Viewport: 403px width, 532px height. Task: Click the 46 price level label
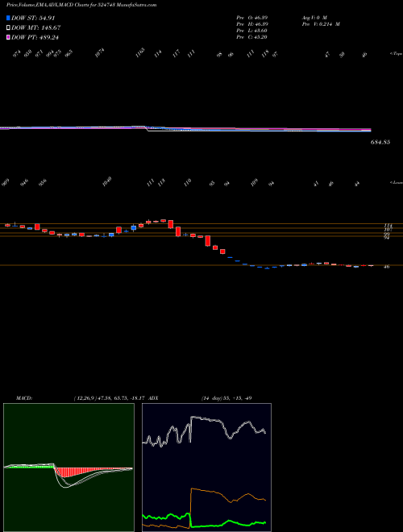point(386,267)
